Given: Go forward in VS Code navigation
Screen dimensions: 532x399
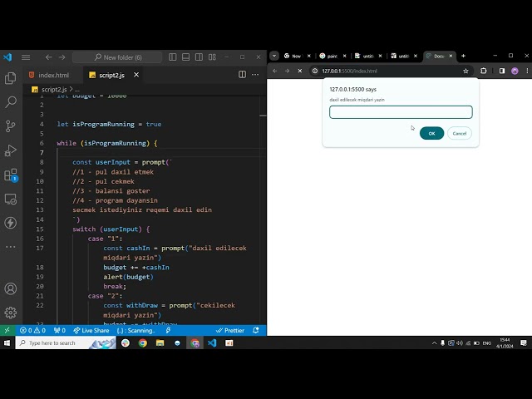Looking at the screenshot, I should pyautogui.click(x=62, y=57).
